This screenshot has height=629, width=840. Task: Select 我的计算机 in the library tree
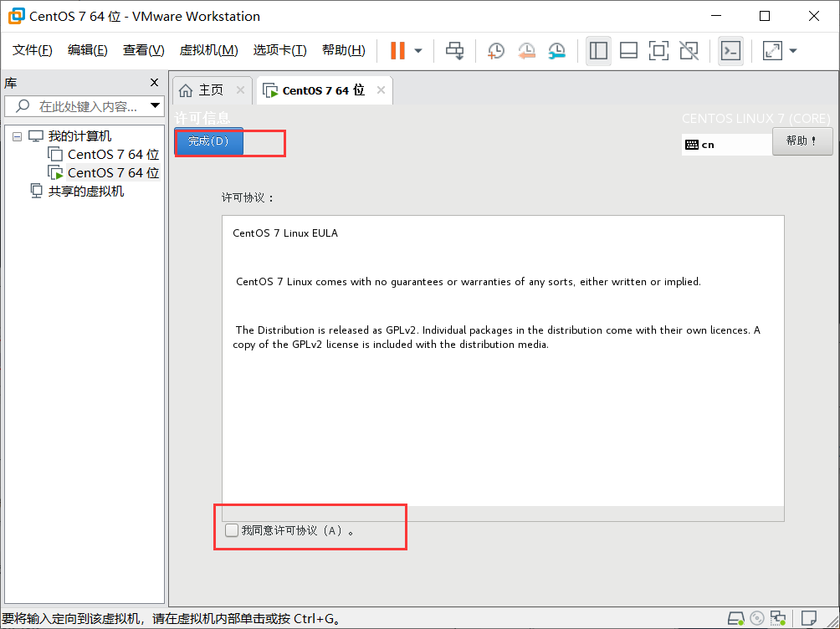(x=79, y=136)
